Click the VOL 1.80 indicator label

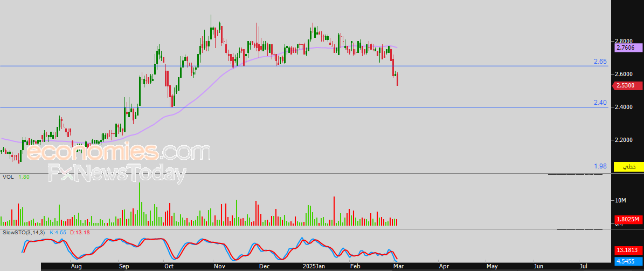(x=16, y=177)
